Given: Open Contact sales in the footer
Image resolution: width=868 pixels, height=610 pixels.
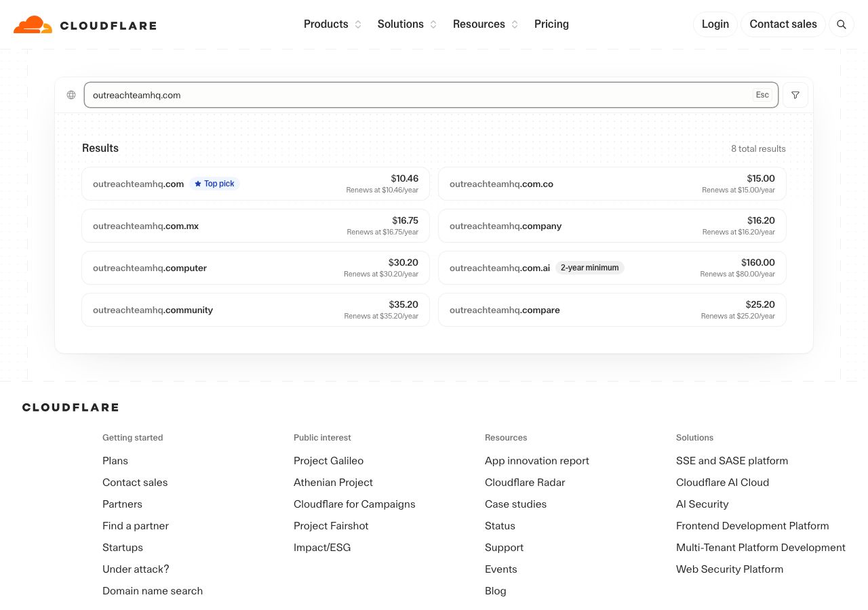Looking at the screenshot, I should 135,483.
